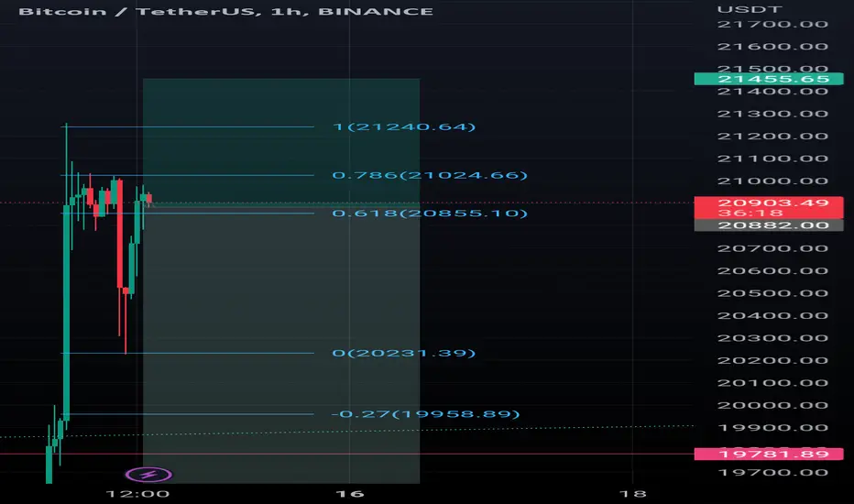
Task: Select the gray 20882.00 price tag
Action: tap(769, 225)
